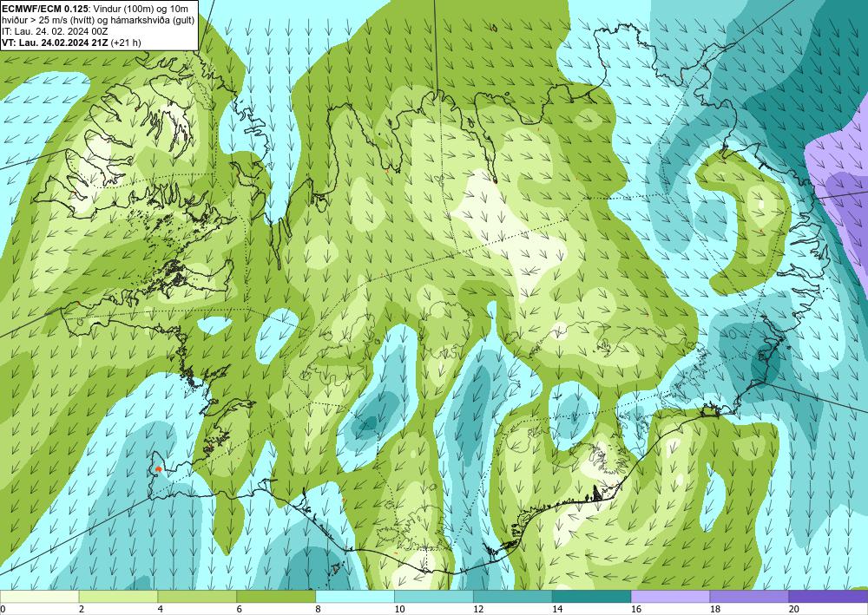Click the 4–6 m/s green legend swatch

(x=197, y=596)
